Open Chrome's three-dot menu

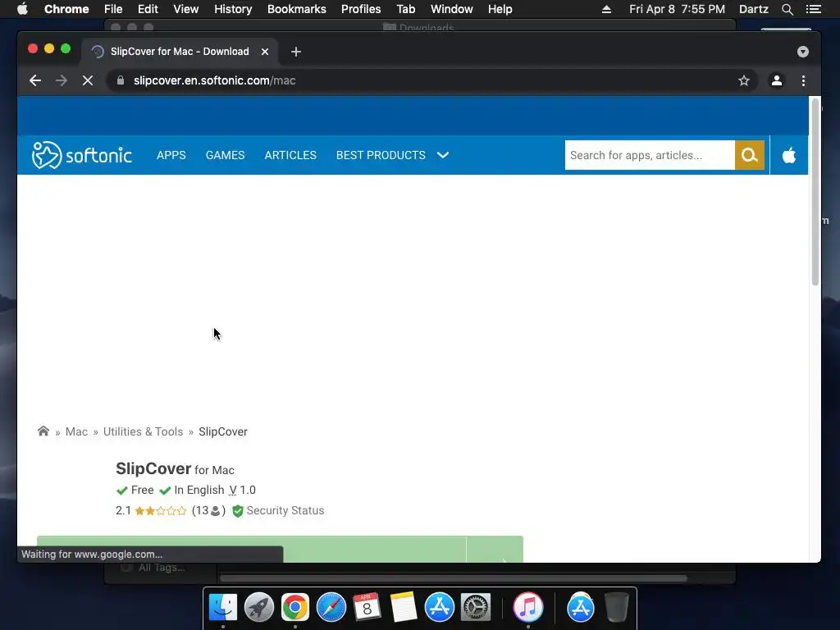click(x=803, y=80)
